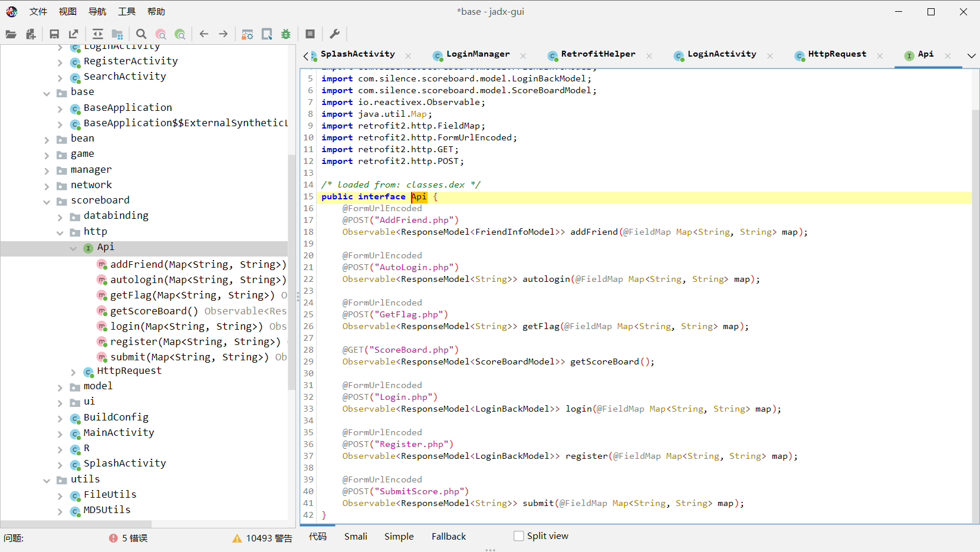Open the text search magnifier icon
The image size is (980, 552).
point(141,34)
